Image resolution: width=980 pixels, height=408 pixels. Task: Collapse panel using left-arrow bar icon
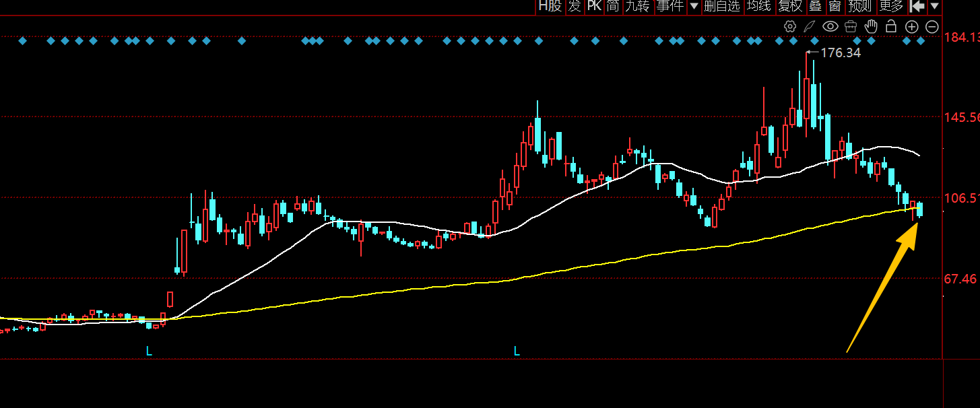[x=917, y=6]
